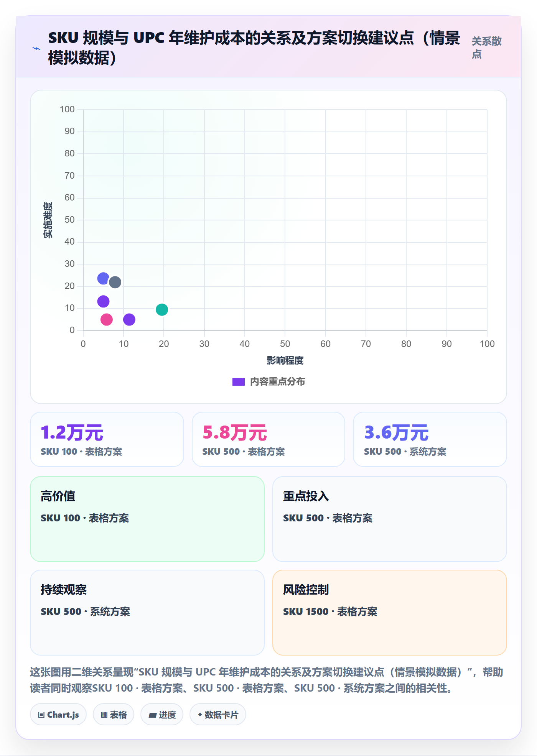This screenshot has height=756, width=537.
Task: Select the pink scatter point
Action: coord(107,319)
